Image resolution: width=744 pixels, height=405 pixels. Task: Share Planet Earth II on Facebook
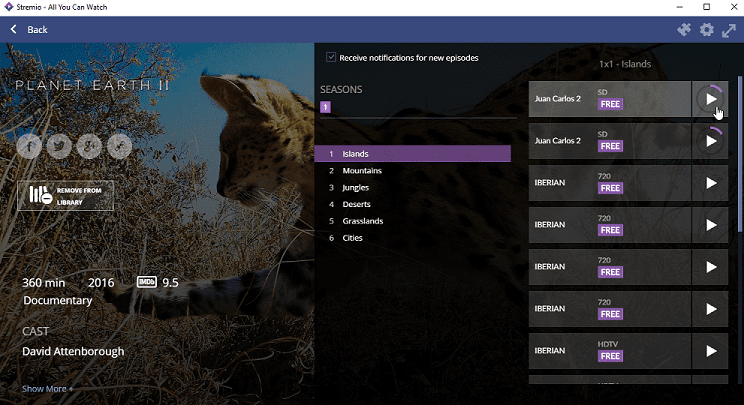(x=29, y=146)
